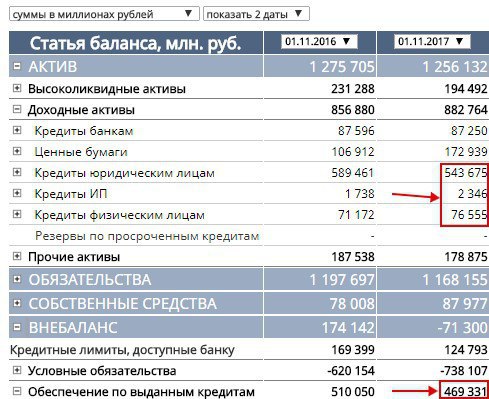Expand the ОБЯЗАТЕЛЬСТВА section
This screenshot has width=489, height=399.
click(x=17, y=279)
